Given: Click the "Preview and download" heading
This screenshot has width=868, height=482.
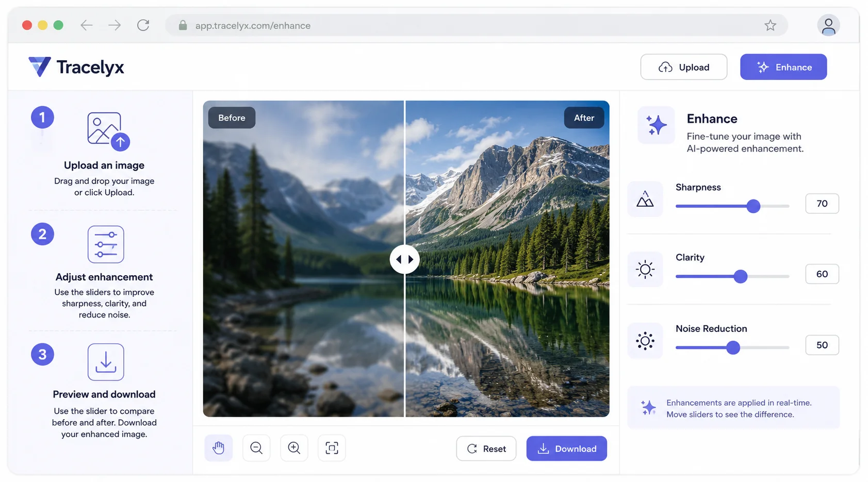Looking at the screenshot, I should click(104, 394).
